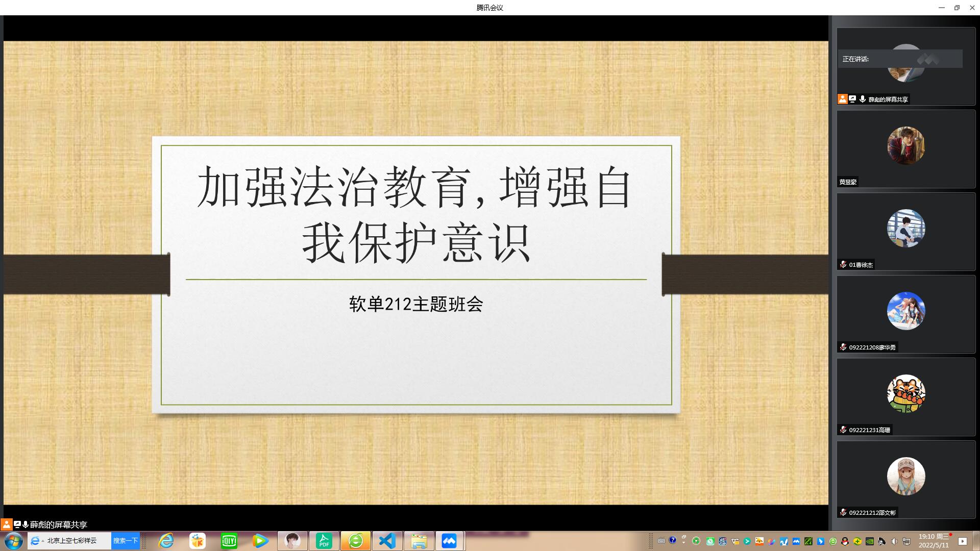
Task: Click the show-desktop arrow button at the taskbar end
Action: [x=963, y=541]
